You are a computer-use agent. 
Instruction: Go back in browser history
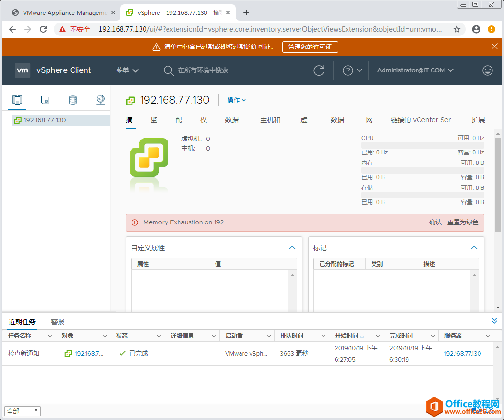point(12,29)
